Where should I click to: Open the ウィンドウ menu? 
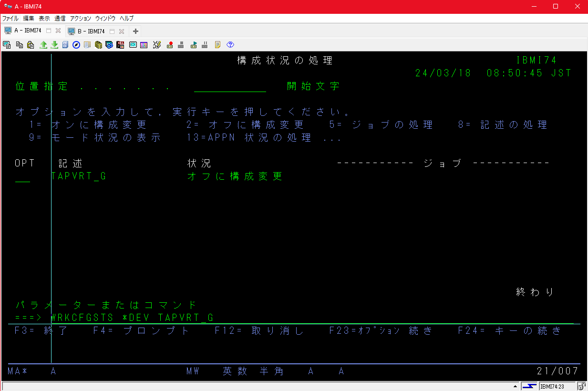tap(105, 18)
